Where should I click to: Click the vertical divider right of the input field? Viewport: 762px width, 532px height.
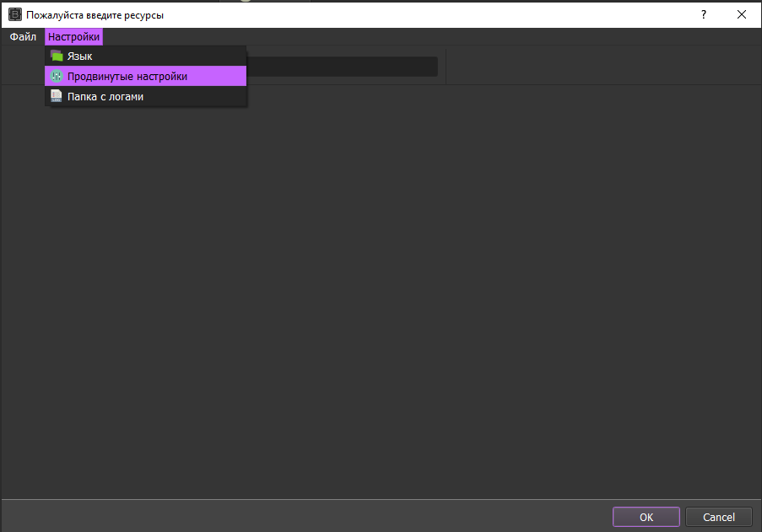(446, 67)
